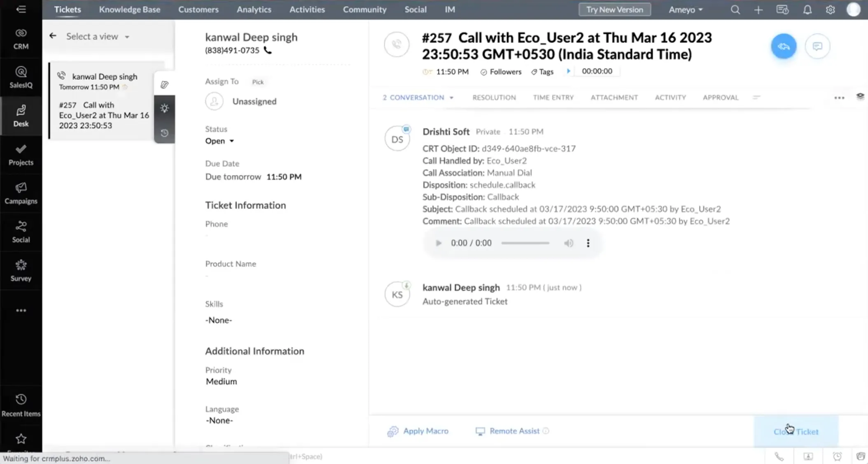868x464 pixels.
Task: Open the CRM app in sidebar
Action: coord(21,39)
